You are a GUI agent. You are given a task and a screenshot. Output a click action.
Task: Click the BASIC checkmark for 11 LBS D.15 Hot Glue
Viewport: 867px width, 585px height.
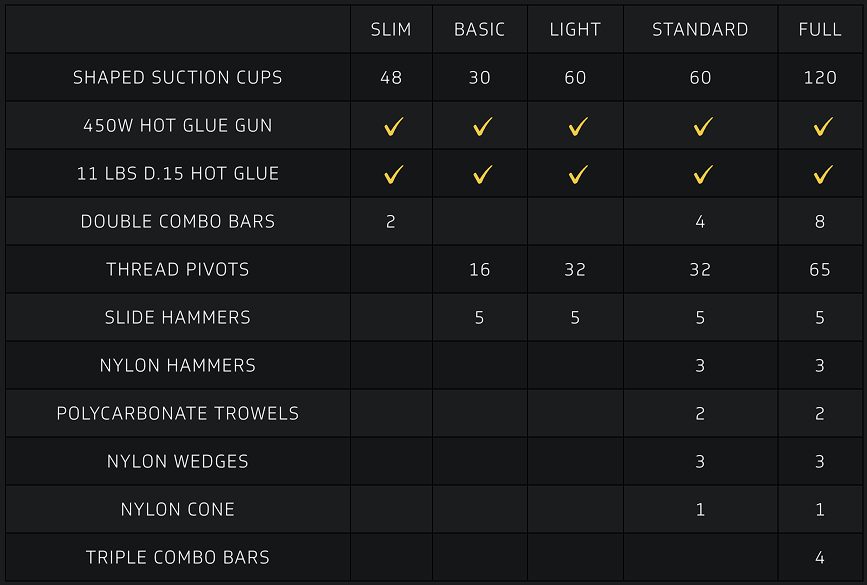pyautogui.click(x=483, y=175)
